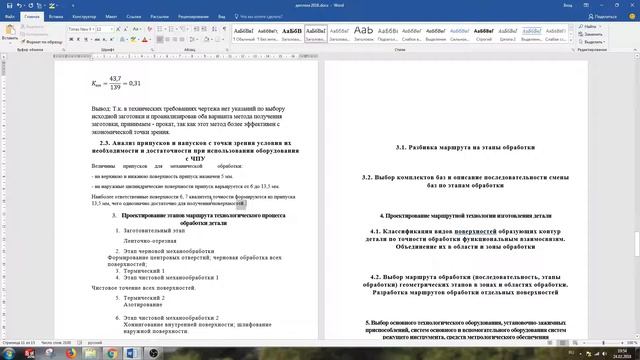Open Google Chrome from the taskbar
This screenshot has width=640, height=360.
tap(111, 353)
